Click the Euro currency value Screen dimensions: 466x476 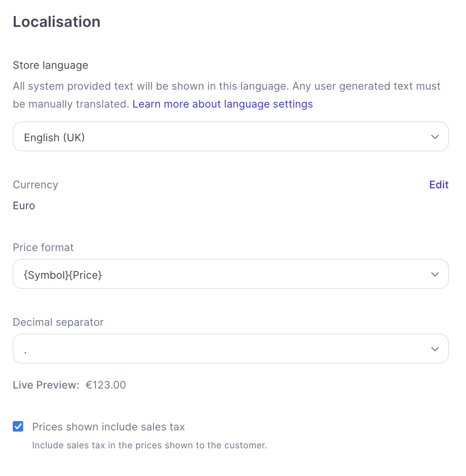pyautogui.click(x=24, y=205)
